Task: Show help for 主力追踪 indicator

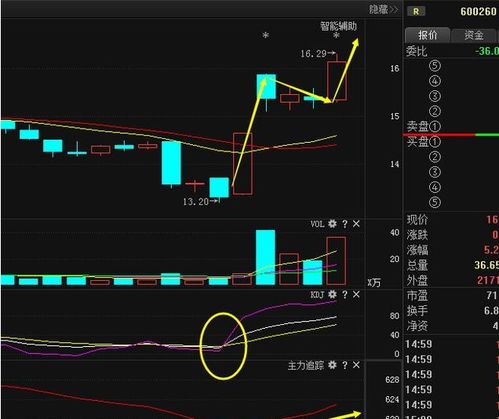Action: click(x=345, y=365)
